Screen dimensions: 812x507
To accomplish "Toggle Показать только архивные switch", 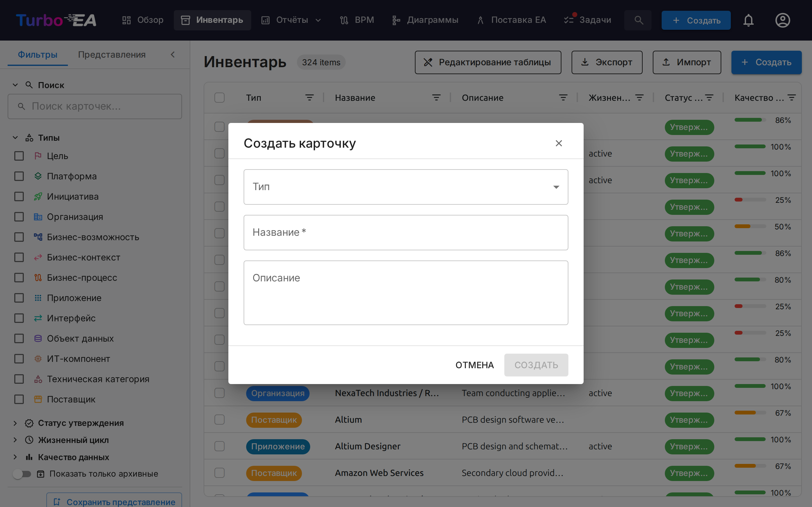I will point(22,474).
